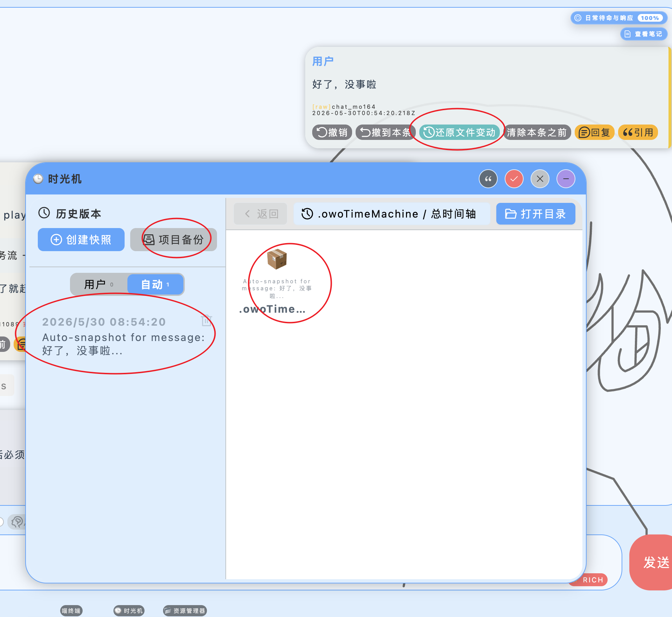The height and width of the screenshot is (617, 672).
Task: Switch to the 用户 snapshots tab
Action: coord(99,284)
